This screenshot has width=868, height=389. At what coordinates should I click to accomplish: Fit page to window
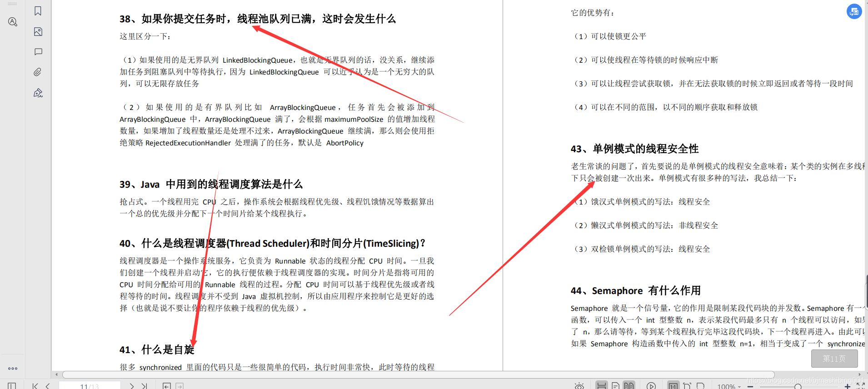(x=687, y=386)
